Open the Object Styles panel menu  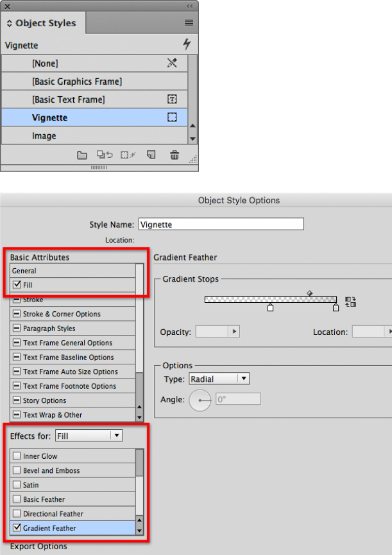pyautogui.click(x=189, y=22)
